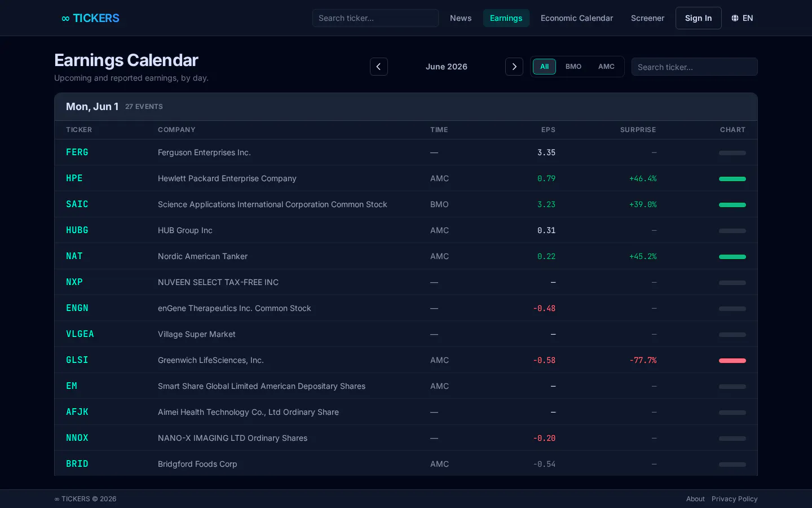
Task: Click the red chart bar for GLSI
Action: click(732, 361)
